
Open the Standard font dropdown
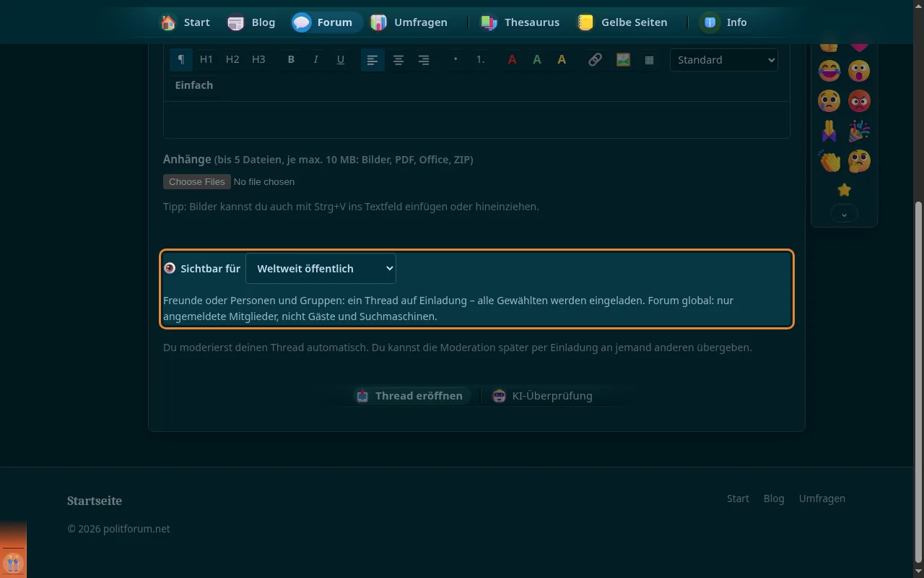point(724,60)
